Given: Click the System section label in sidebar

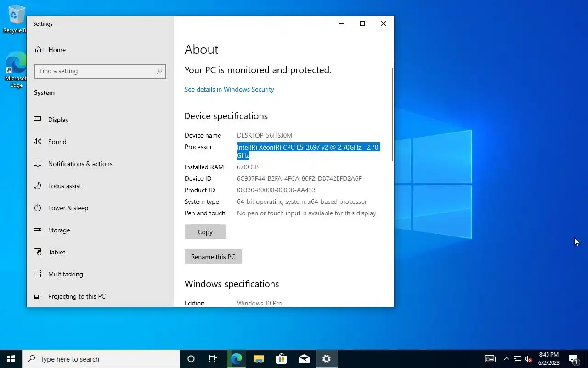Looking at the screenshot, I should [44, 92].
